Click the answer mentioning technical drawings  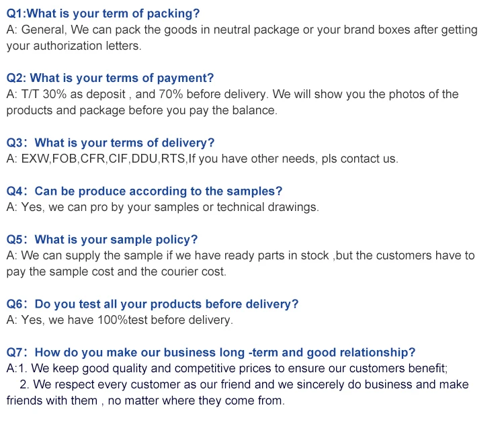pos(163,207)
